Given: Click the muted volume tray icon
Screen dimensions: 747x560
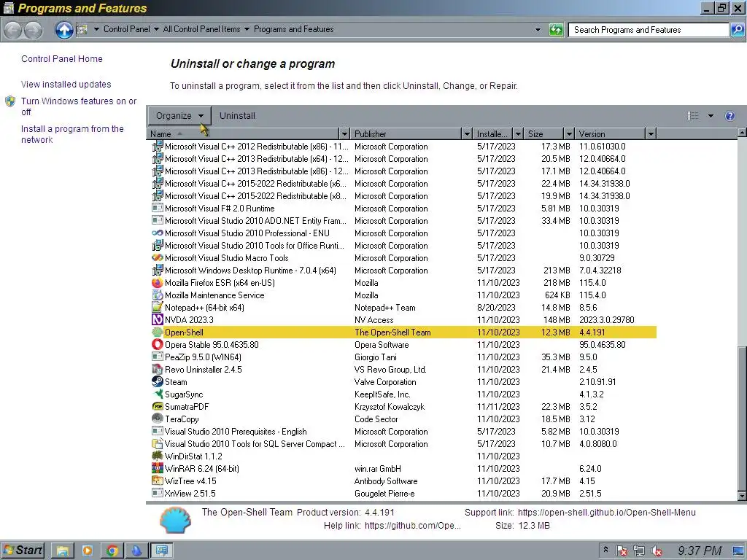Looking at the screenshot, I should click(657, 551).
